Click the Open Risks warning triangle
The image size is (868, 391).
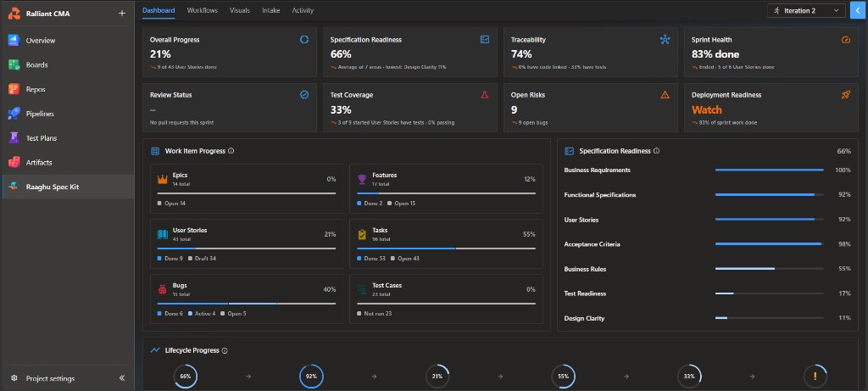665,95
